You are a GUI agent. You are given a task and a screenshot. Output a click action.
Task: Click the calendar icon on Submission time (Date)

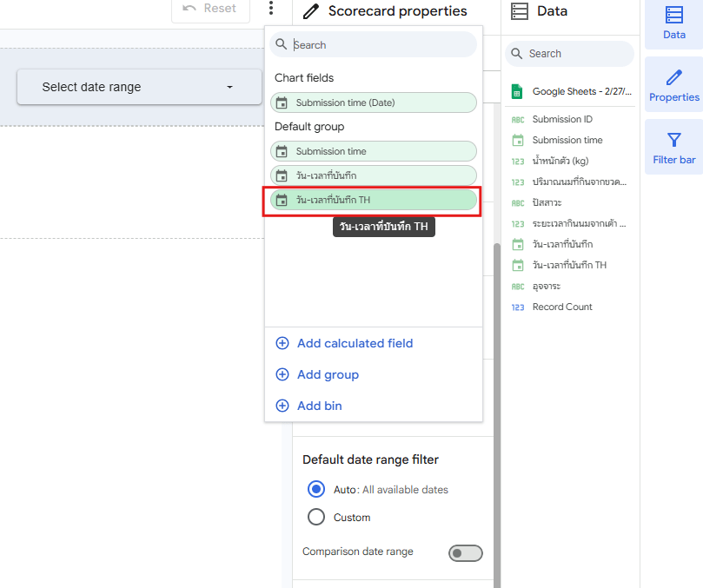point(282,102)
